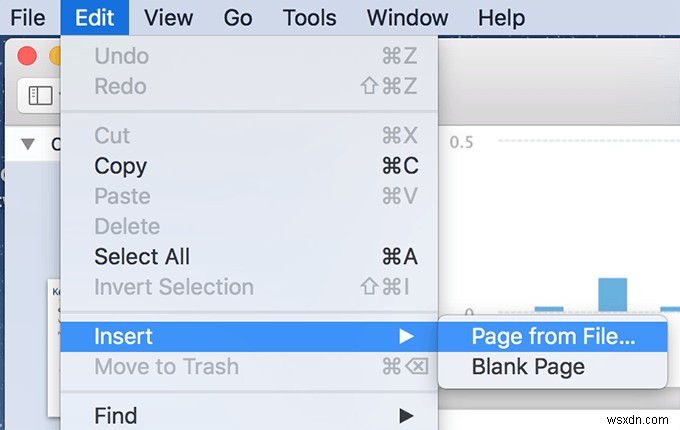This screenshot has width=680, height=430.
Task: Open the Window menu
Action: coord(407,17)
